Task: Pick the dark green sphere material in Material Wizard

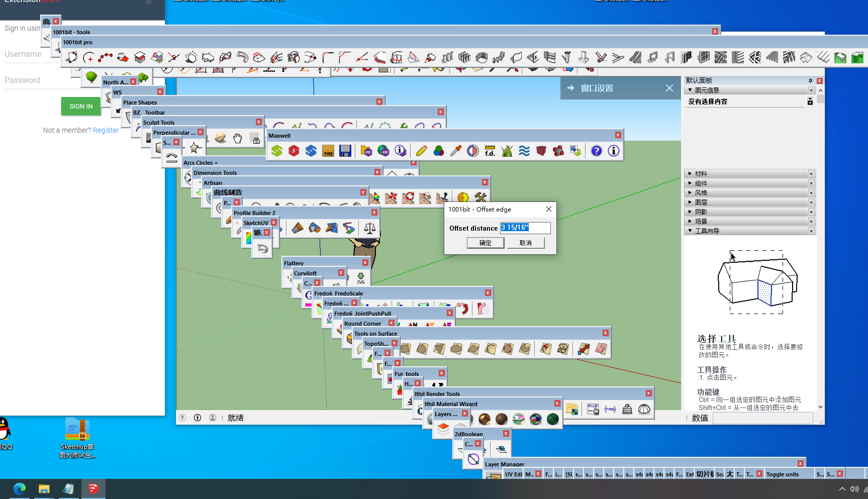Action: [553, 419]
